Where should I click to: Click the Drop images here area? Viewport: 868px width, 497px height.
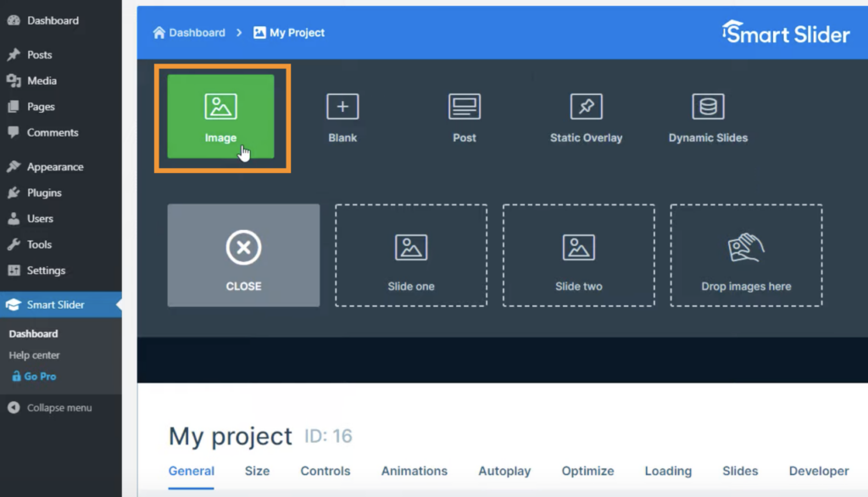[746, 255]
